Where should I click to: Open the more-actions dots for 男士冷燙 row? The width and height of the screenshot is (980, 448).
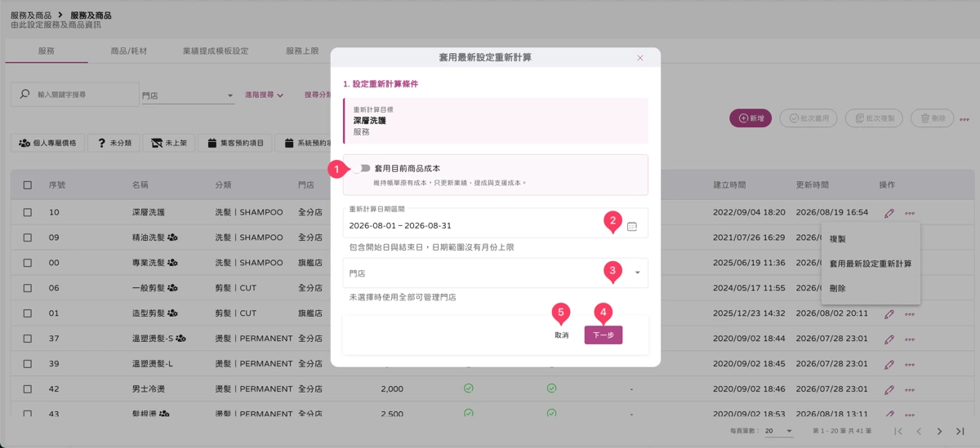pos(910,389)
